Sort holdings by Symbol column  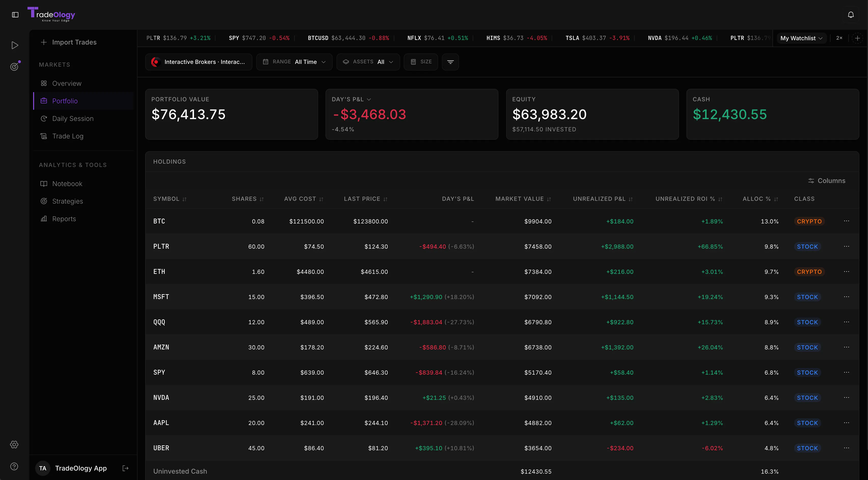tap(170, 199)
